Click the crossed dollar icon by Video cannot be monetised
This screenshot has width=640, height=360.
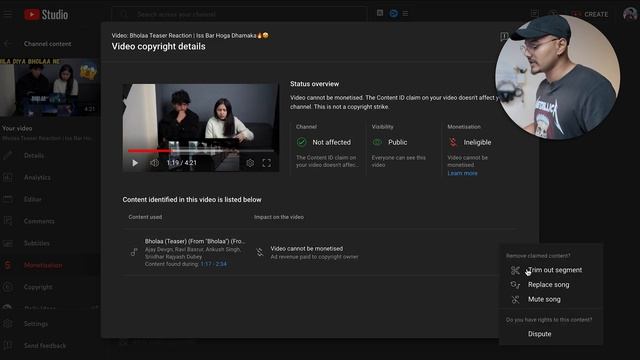[260, 252]
